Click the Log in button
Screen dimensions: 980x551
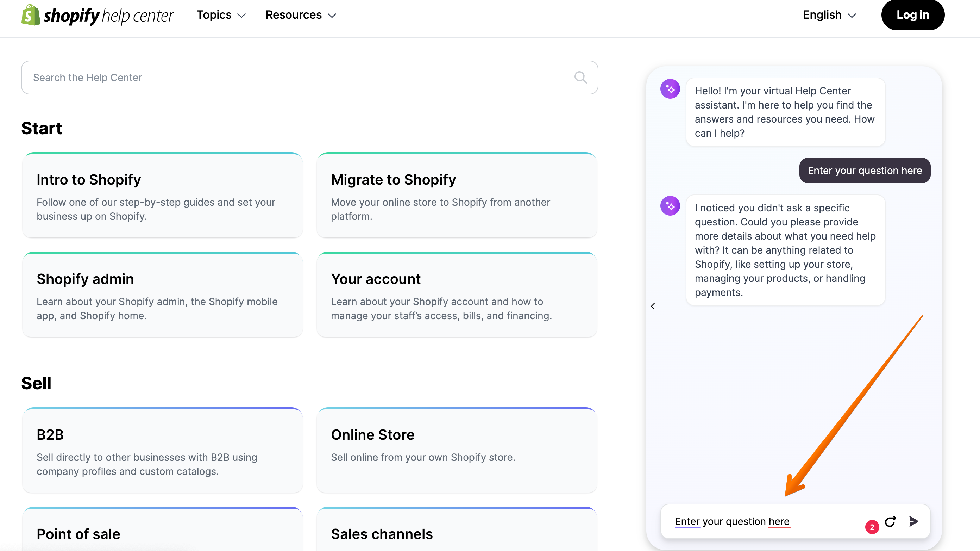tap(913, 15)
